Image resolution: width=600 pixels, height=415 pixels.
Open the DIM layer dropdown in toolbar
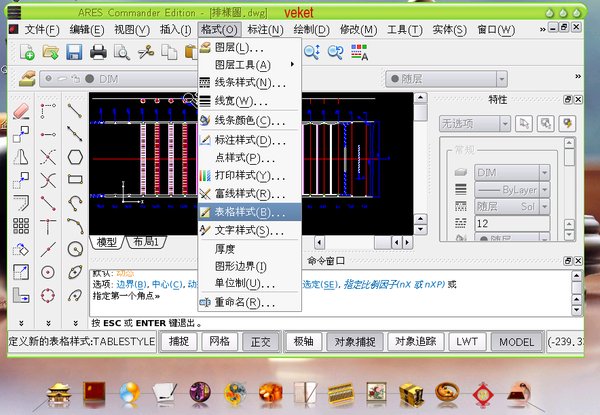tap(119, 79)
